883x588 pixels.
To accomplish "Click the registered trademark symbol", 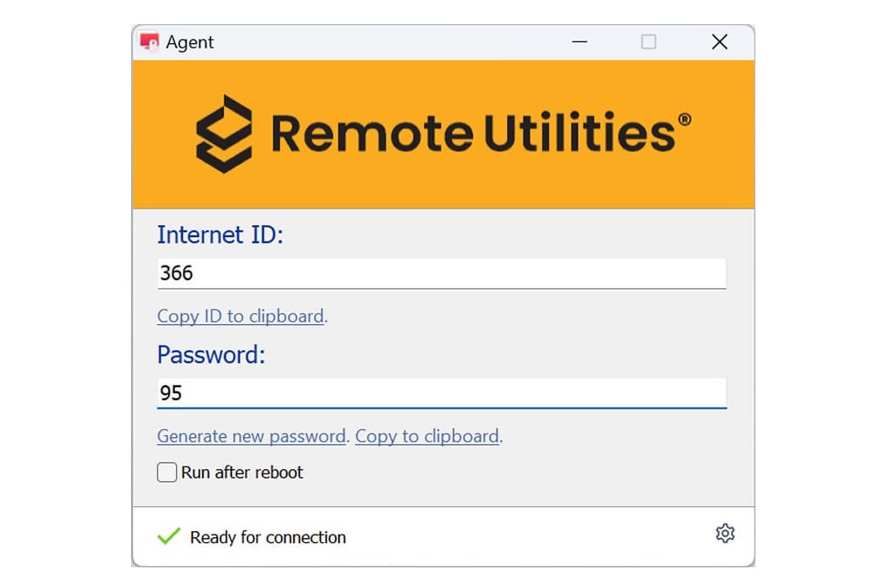I will tap(684, 119).
